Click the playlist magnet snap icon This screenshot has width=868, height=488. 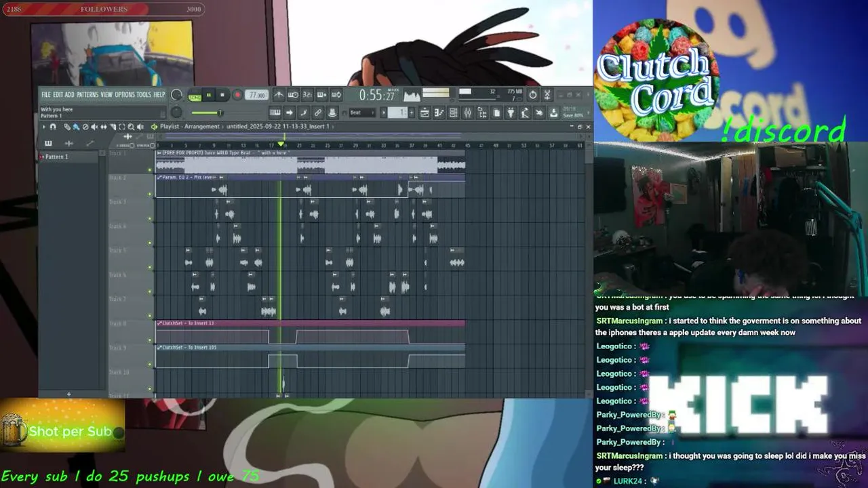point(53,127)
